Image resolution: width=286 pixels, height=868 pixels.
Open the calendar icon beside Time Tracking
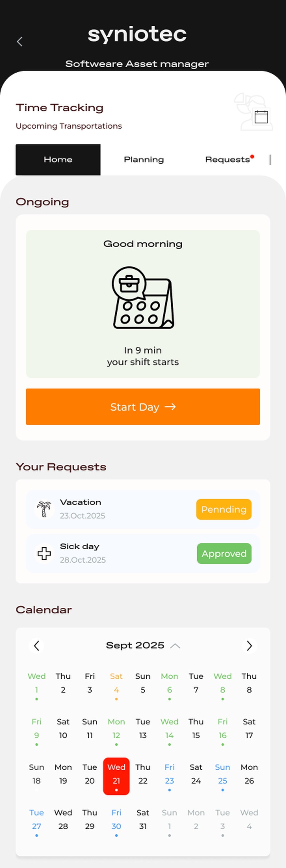261,117
